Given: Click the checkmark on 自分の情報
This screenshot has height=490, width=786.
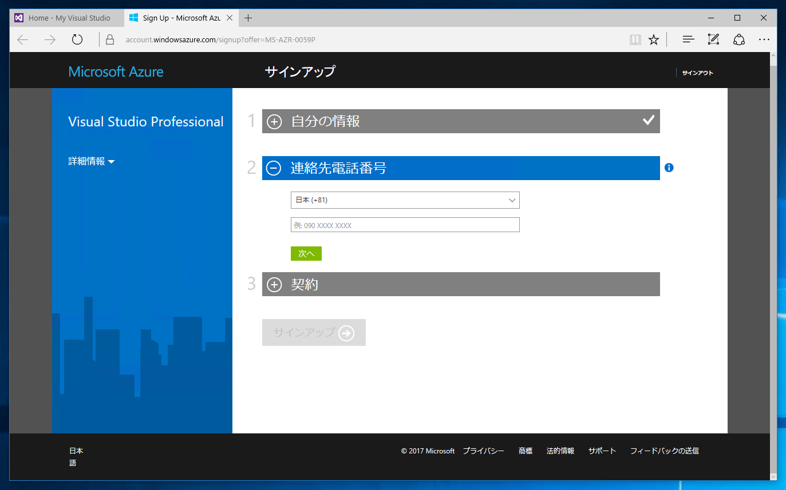Looking at the screenshot, I should click(649, 120).
